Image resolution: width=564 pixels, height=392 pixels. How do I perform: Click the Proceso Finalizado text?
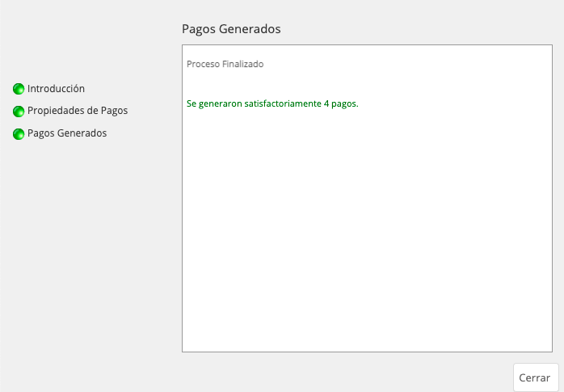(x=225, y=64)
